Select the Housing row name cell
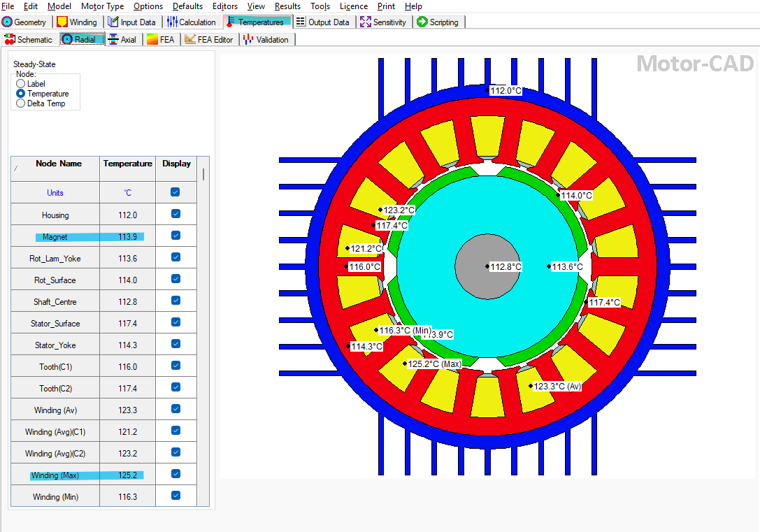Image resolution: width=760 pixels, height=532 pixels. pyautogui.click(x=55, y=215)
